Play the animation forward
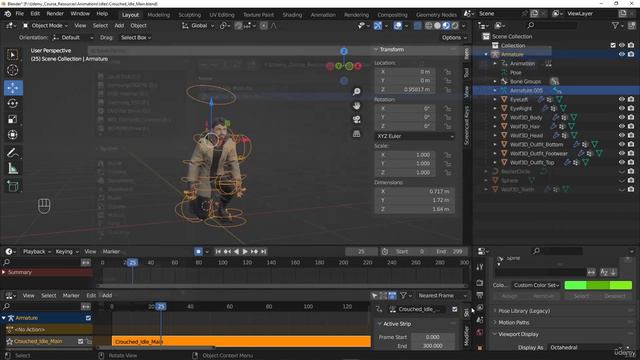Image resolution: width=640 pixels, height=360 pixels. pyautogui.click(x=245, y=251)
